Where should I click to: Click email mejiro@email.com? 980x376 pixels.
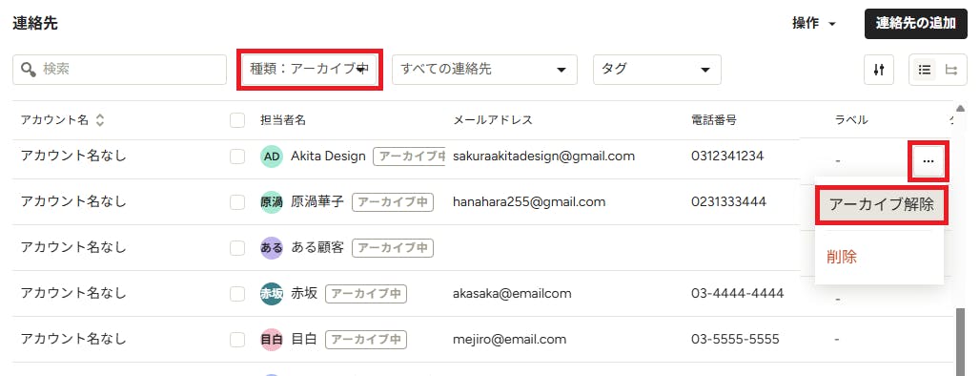click(x=509, y=340)
